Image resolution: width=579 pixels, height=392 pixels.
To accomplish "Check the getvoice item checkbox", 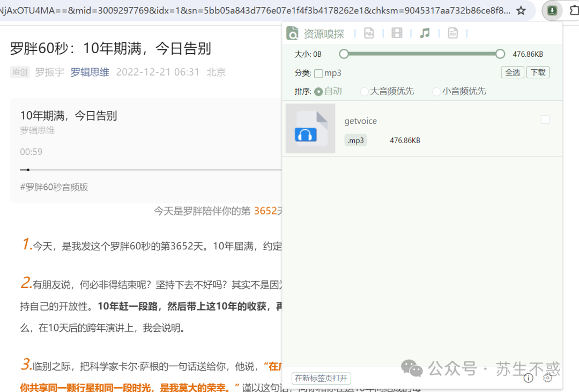I will pos(545,120).
